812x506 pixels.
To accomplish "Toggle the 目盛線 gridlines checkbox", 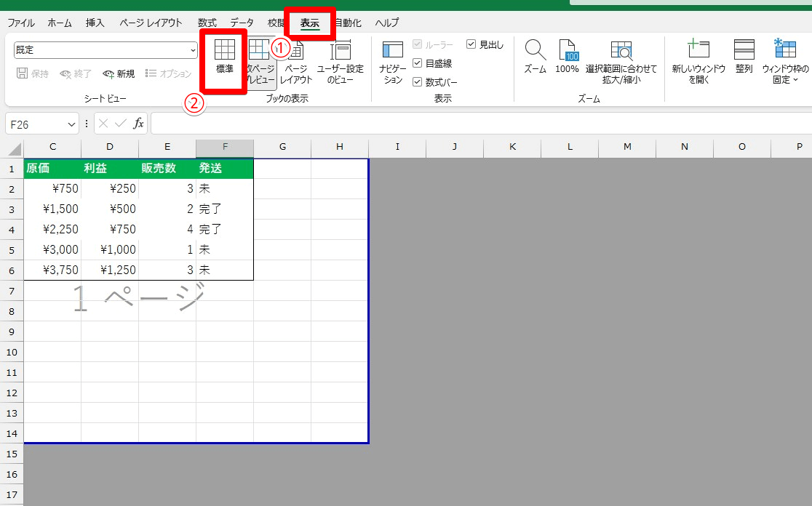I will (418, 63).
